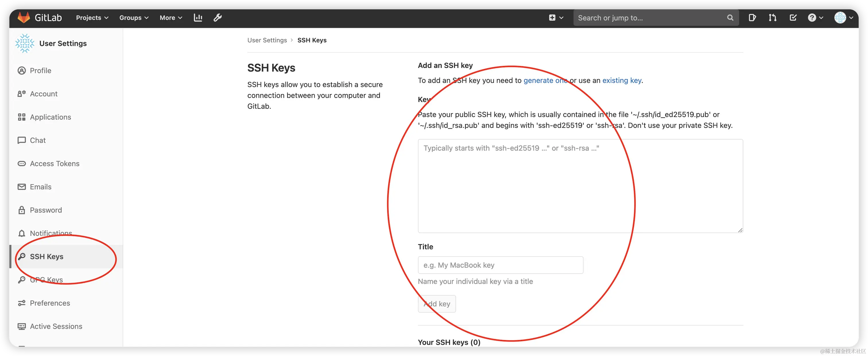Open the user avatar dropdown menu
868x356 pixels.
pyautogui.click(x=843, y=17)
